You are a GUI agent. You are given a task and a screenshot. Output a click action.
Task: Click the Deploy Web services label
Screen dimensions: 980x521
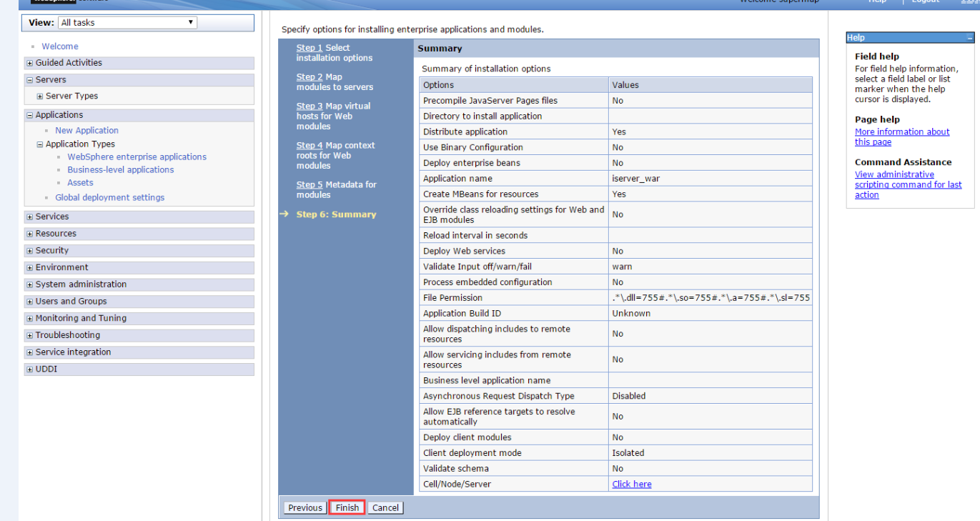click(464, 251)
